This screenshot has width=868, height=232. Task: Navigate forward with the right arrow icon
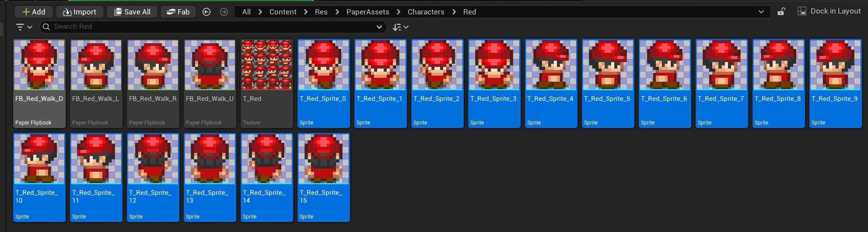[224, 12]
